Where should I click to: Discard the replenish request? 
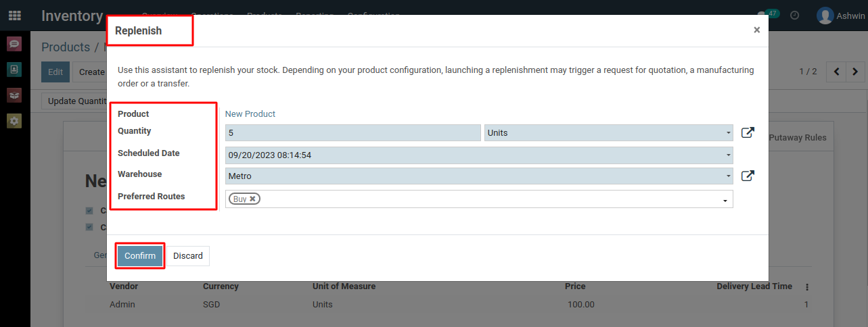188,256
